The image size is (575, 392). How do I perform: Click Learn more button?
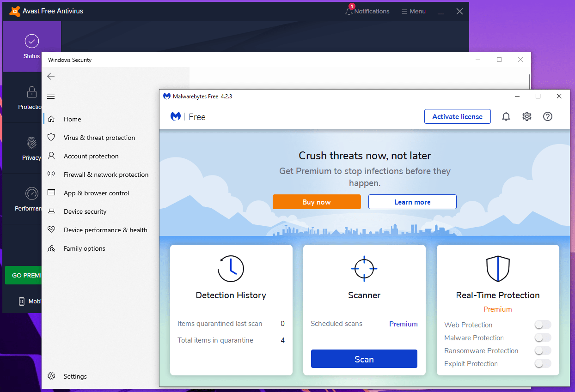(x=412, y=202)
